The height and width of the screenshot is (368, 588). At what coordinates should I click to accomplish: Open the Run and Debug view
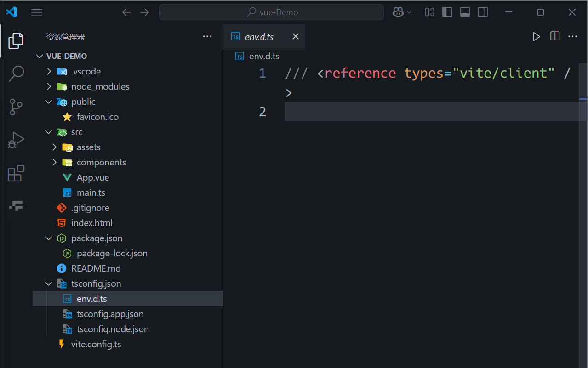click(x=16, y=140)
